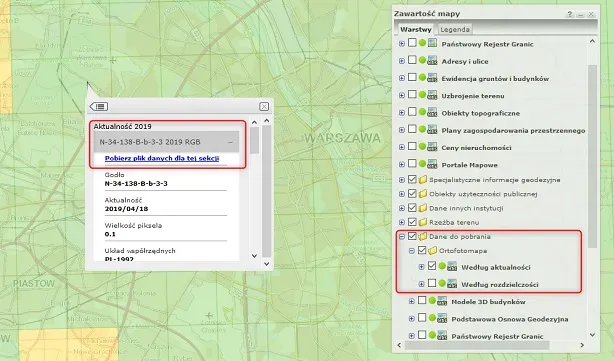614x361 pixels.
Task: Select Obiekty użyteczności publicznej label
Action: click(x=483, y=194)
